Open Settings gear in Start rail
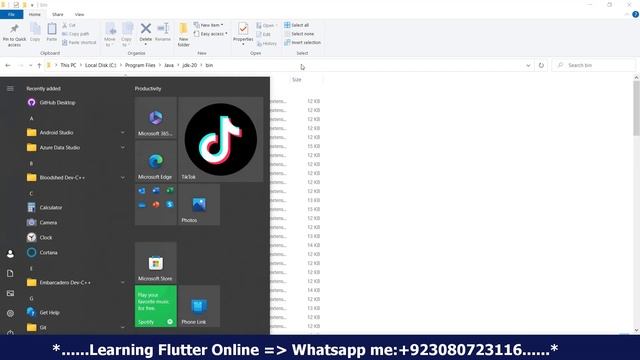 pos(10,313)
